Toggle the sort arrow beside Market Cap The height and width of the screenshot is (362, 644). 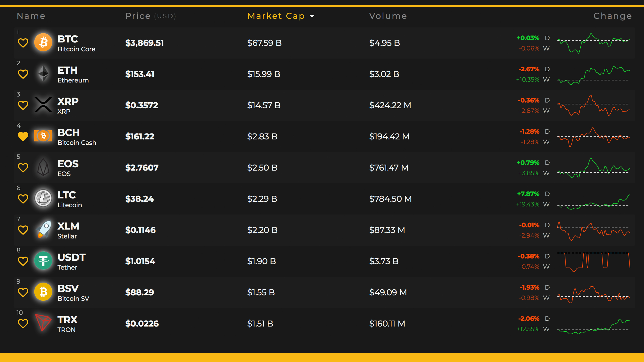pyautogui.click(x=312, y=16)
